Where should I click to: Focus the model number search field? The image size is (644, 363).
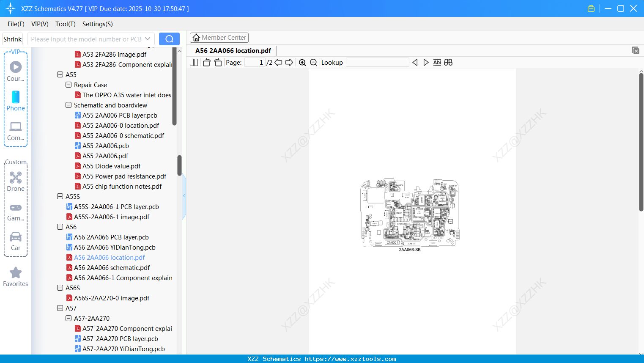[x=86, y=39]
